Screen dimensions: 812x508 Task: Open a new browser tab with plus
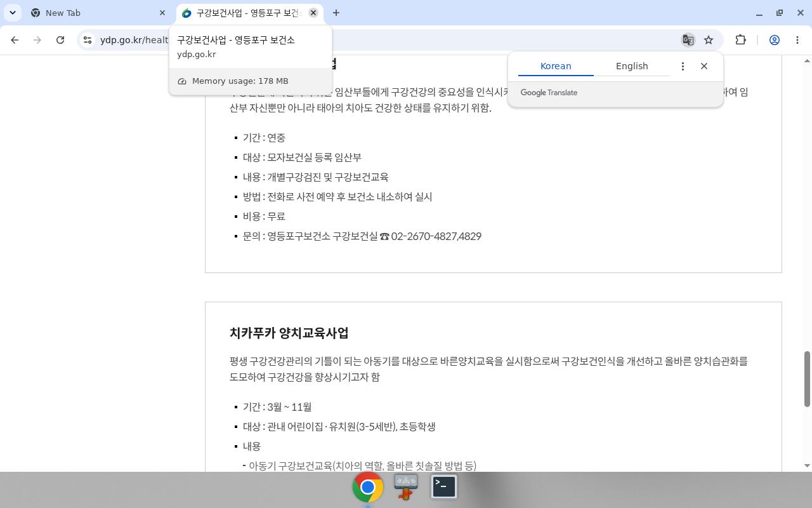[336, 13]
